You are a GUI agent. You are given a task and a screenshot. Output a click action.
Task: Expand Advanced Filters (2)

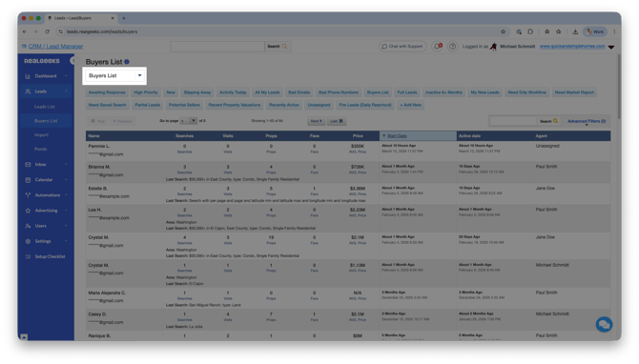point(587,121)
